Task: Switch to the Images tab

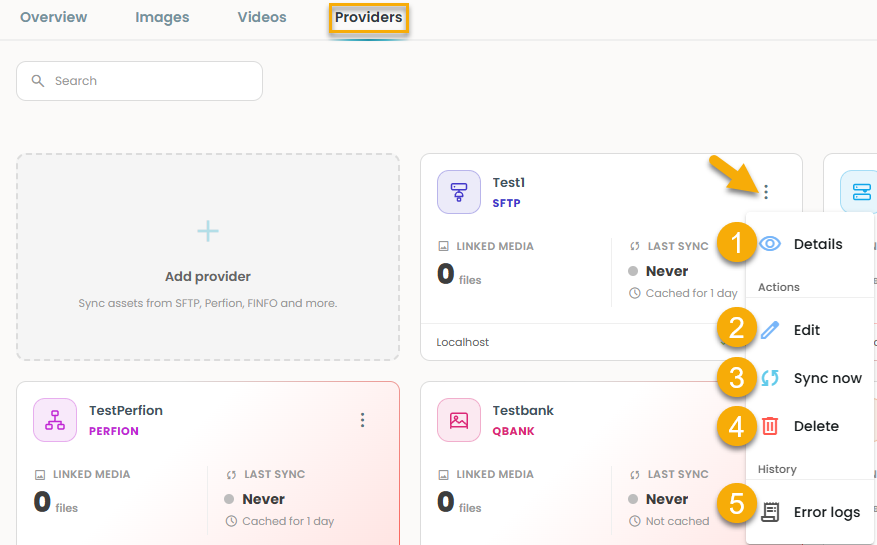Action: (162, 17)
